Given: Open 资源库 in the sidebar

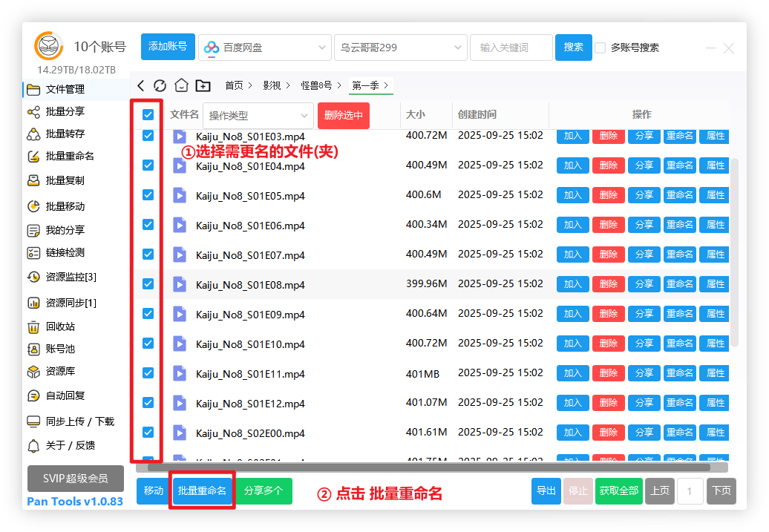Looking at the screenshot, I should [59, 371].
